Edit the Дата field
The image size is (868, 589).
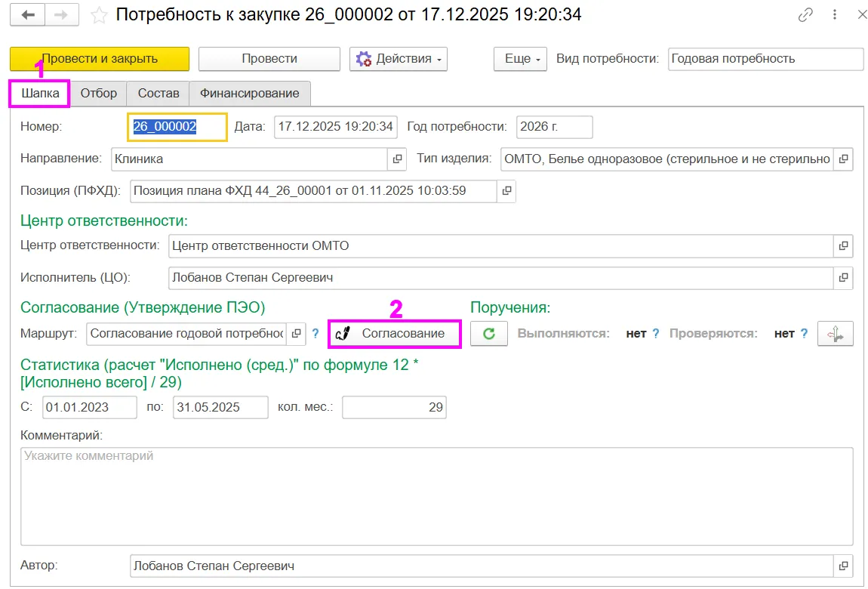[335, 127]
